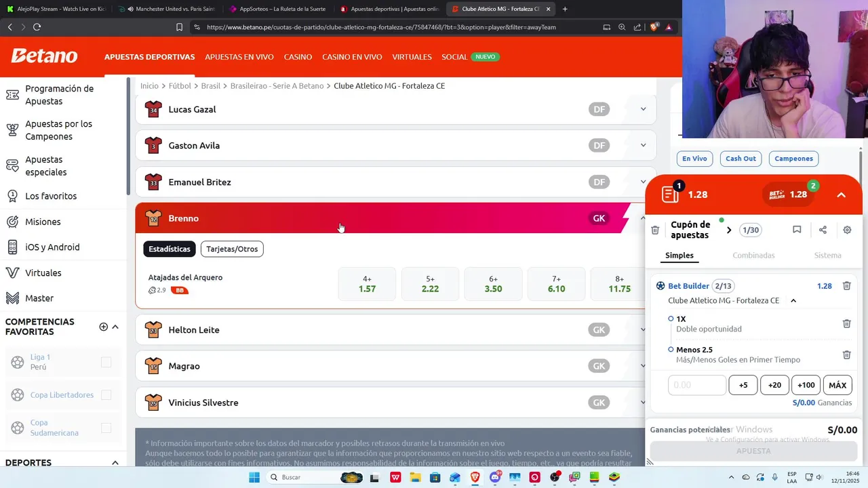Screen dimensions: 868x488
Task: Collapse the Competencias Favoritas section
Action: click(115, 327)
